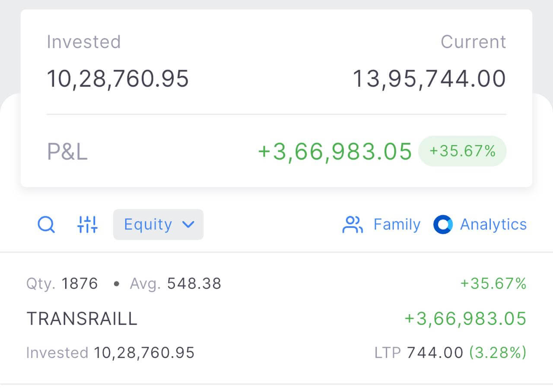Screen dimensions: 553x392
Task: Open the Analytics link
Action: point(493,225)
